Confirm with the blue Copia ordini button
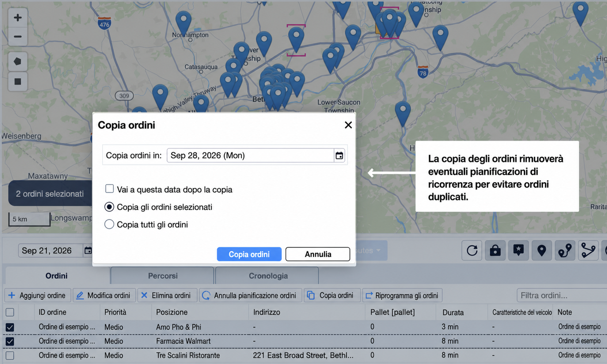The image size is (607, 364). click(x=249, y=254)
